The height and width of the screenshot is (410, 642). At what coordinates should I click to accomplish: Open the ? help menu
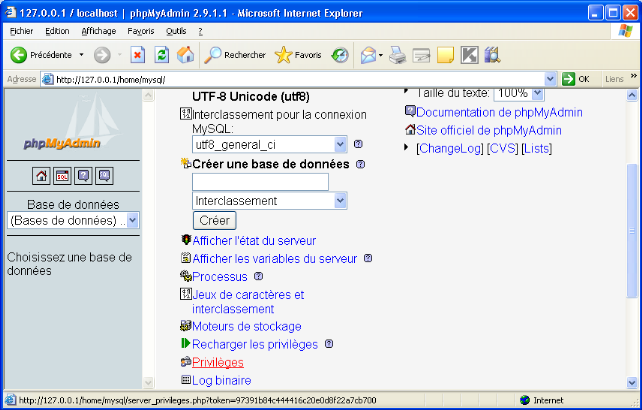pos(200,31)
